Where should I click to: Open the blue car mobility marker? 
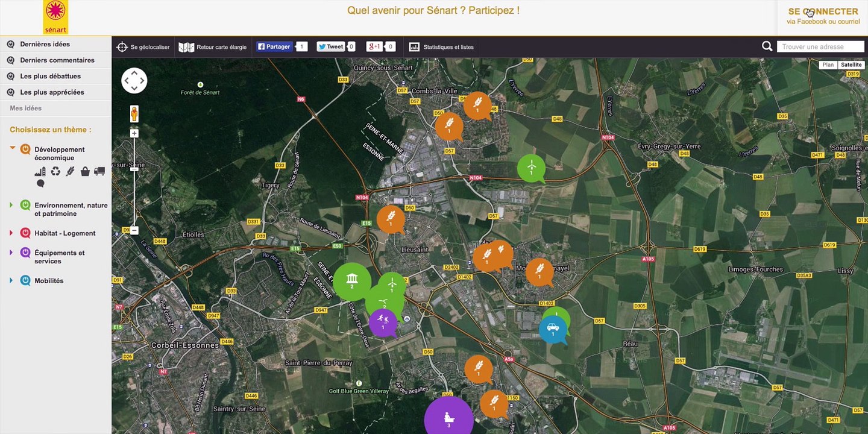click(x=553, y=329)
